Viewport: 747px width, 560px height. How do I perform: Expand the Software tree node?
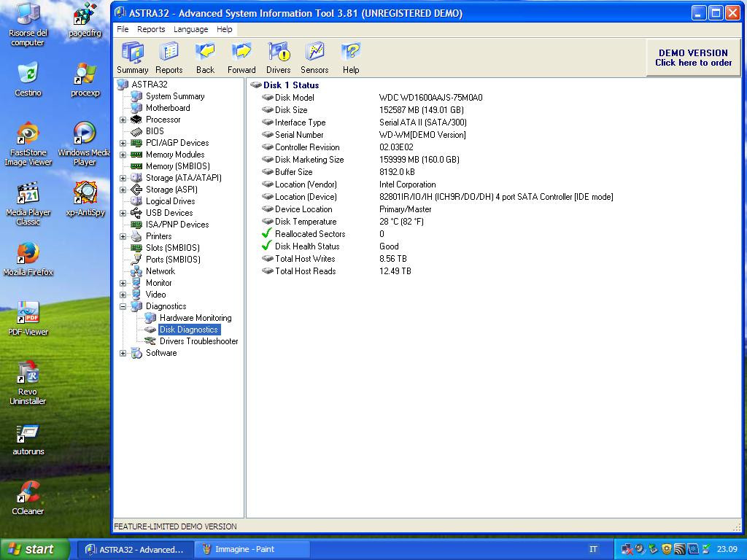(123, 353)
